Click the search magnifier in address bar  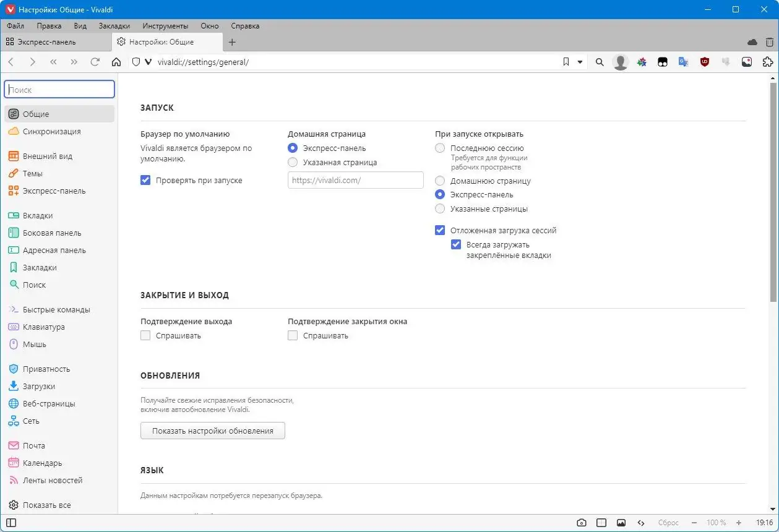click(x=600, y=62)
